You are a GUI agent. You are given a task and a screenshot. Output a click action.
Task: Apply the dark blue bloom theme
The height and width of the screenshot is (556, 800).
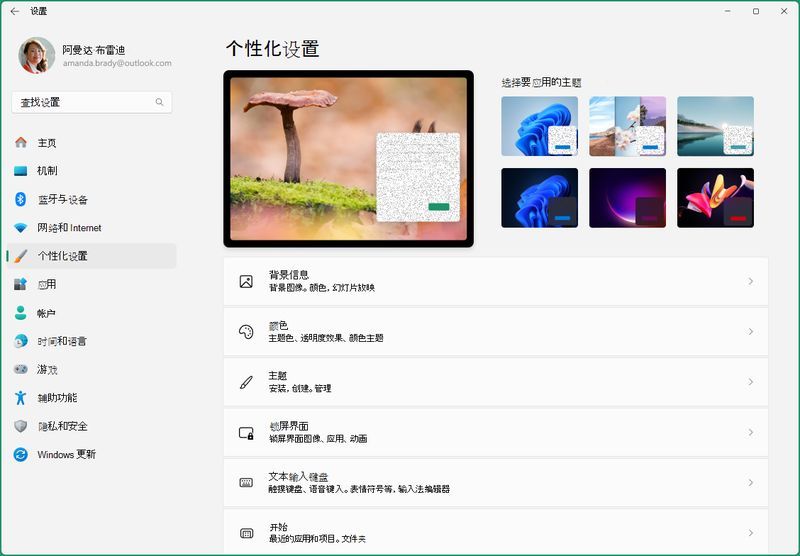click(539, 198)
